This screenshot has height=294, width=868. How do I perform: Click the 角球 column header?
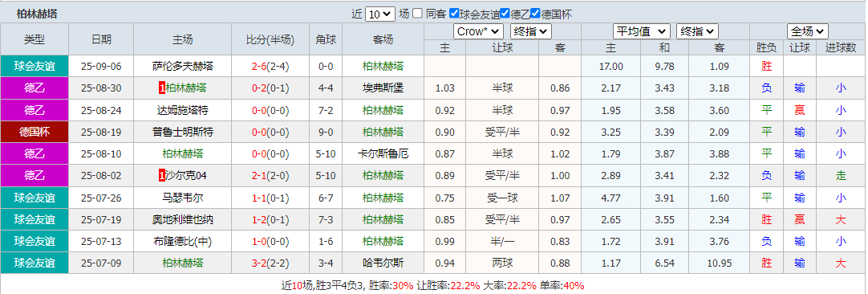(x=326, y=39)
